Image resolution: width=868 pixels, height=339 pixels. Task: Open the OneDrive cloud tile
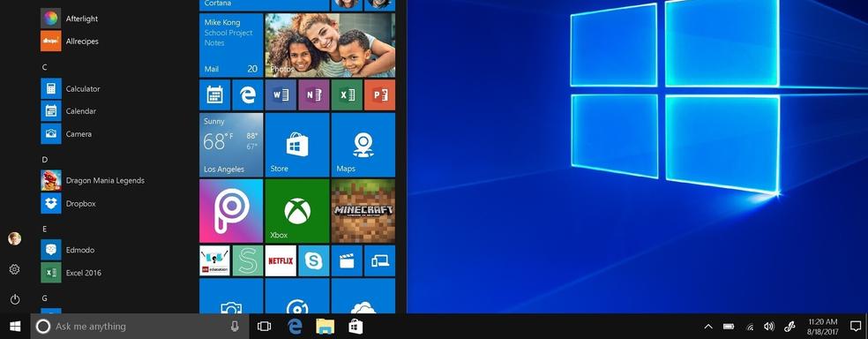pos(363,296)
